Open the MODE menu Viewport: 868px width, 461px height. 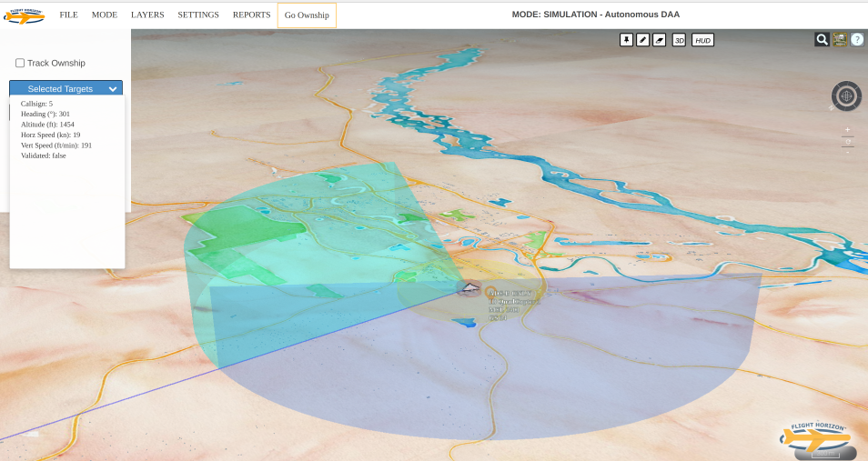point(105,15)
